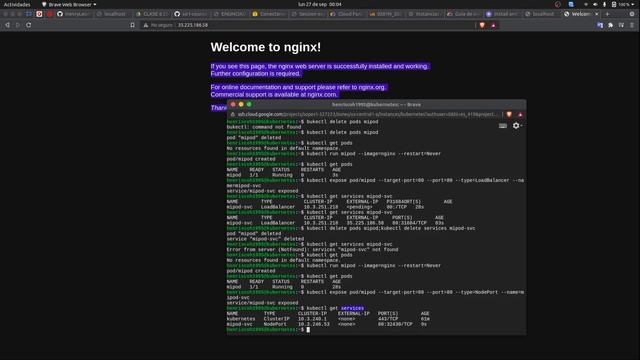Open the keyboard icon in the SSH terminal window
The image size is (640, 360).
click(503, 126)
